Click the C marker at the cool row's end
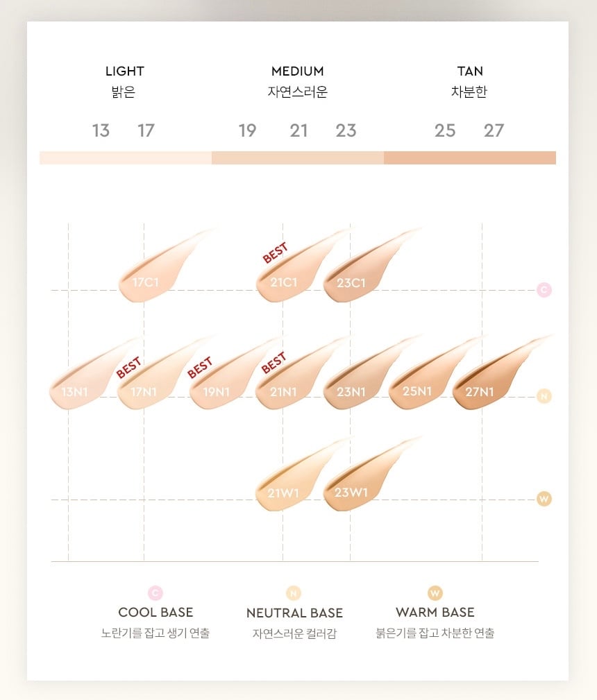The height and width of the screenshot is (700, 597). [x=544, y=290]
